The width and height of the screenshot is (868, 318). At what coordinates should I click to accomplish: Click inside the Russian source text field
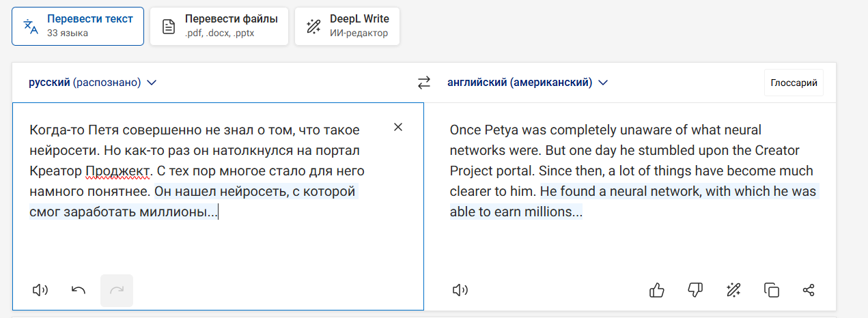coord(218,206)
